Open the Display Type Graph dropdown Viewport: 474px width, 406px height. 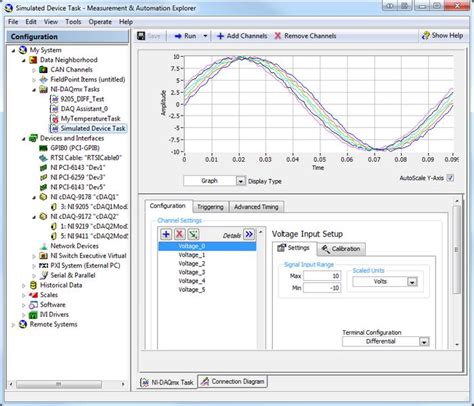tap(241, 181)
